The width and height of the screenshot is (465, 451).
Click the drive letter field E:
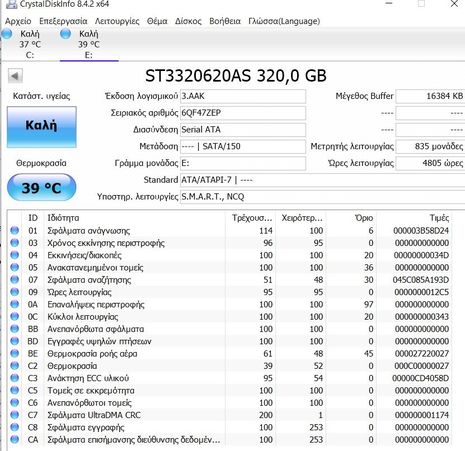[243, 163]
